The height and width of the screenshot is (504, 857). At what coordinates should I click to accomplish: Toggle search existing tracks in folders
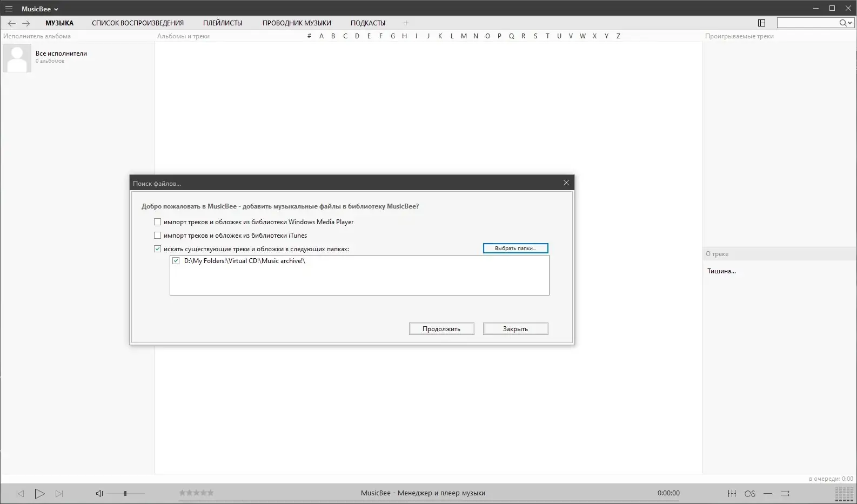(x=158, y=249)
